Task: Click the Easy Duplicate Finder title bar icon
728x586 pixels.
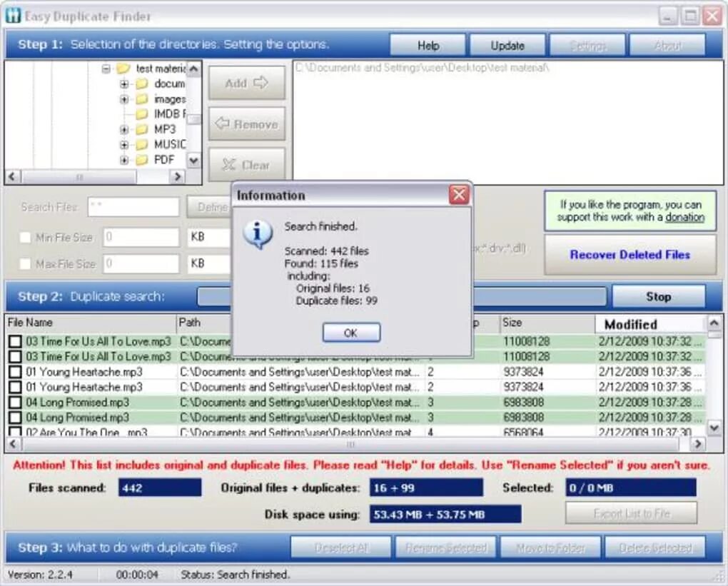Action: (x=14, y=16)
